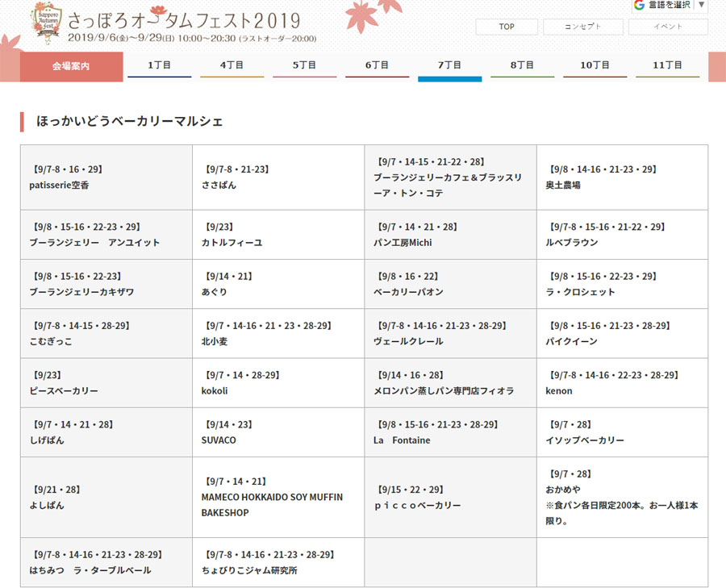Viewport: 726px width, 588px height.
Task: Click the 【9/21・28】 dates above よしぱん
Action: (56, 490)
